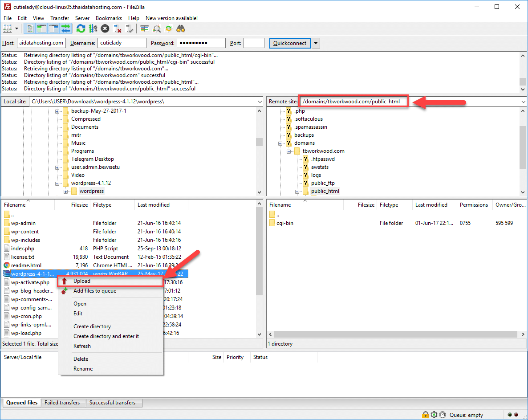Select the Telegram Desktop folder in local tree

(x=92, y=159)
